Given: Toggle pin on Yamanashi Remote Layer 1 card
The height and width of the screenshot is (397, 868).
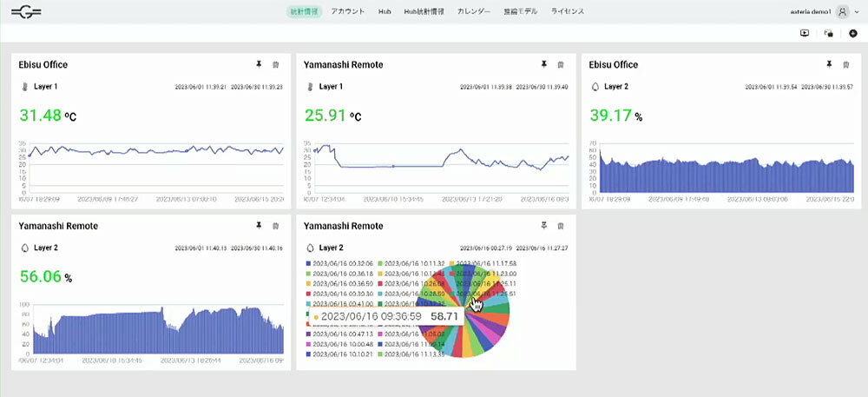Looking at the screenshot, I should 543,64.
